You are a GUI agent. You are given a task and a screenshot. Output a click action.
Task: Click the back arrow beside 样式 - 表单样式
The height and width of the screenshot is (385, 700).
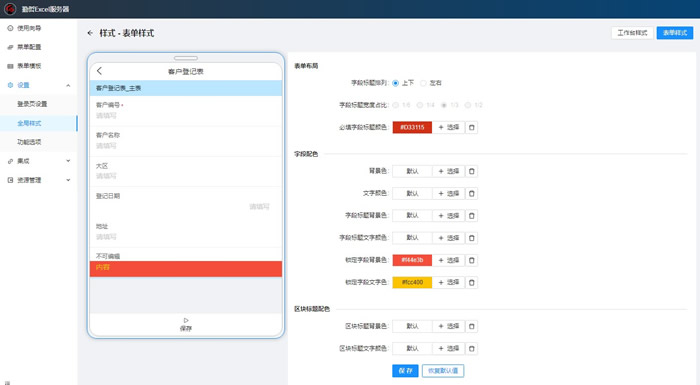click(90, 33)
